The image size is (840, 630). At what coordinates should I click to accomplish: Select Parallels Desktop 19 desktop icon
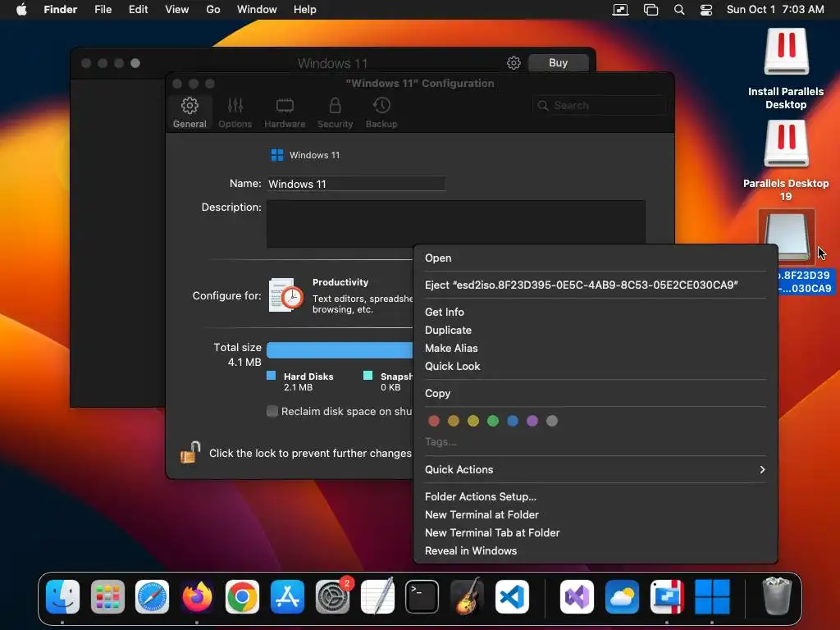pos(786,144)
